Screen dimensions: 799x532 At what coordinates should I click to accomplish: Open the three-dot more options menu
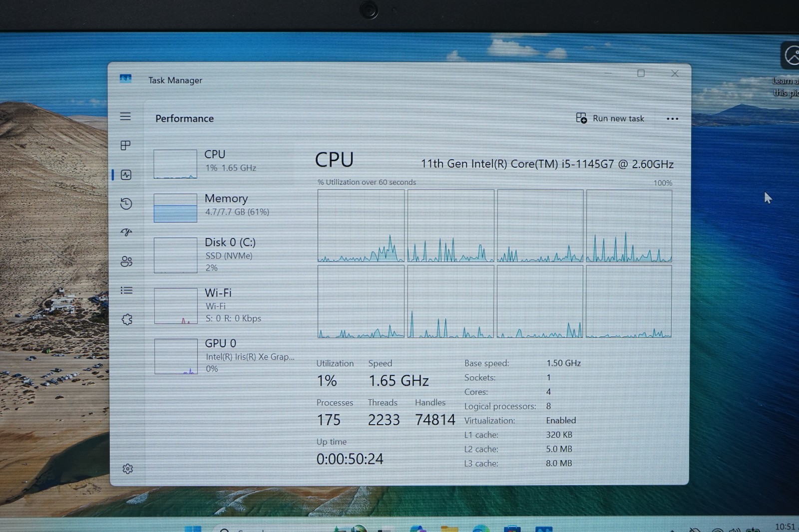tap(672, 119)
